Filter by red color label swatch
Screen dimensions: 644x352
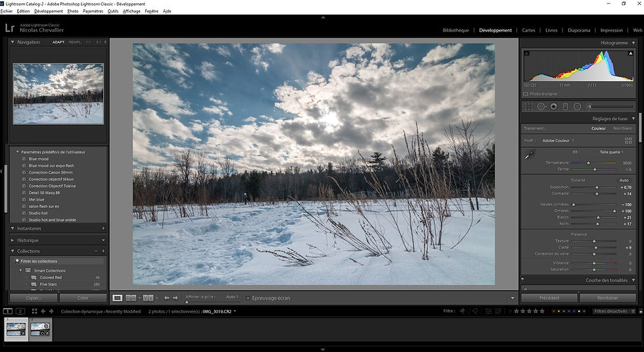pyautogui.click(x=553, y=311)
